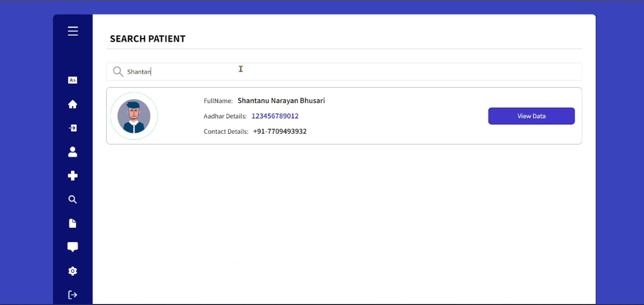This screenshot has height=305, width=644.
Task: Open settings gear icon in sidebar
Action: click(x=73, y=271)
